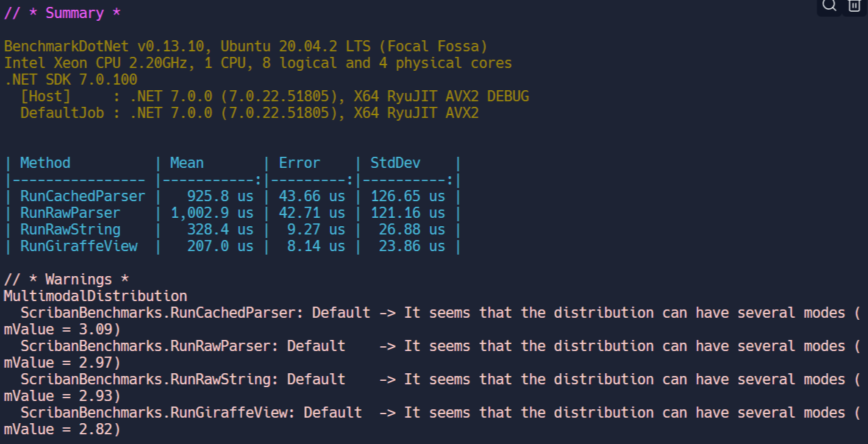Screen dimensions: 868x444
Task: Click the Intel Xeon CPU info line
Action: pos(258,63)
